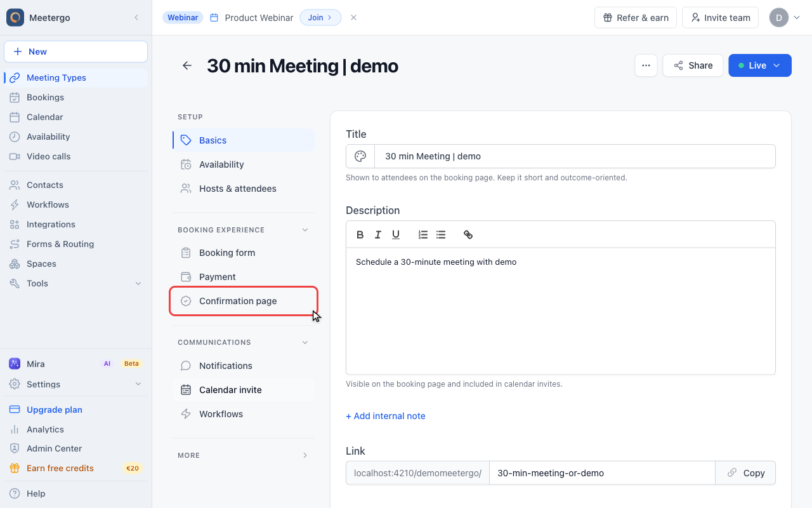Image resolution: width=812 pixels, height=508 pixels.
Task: Open the Notifications tab
Action: pos(244,366)
